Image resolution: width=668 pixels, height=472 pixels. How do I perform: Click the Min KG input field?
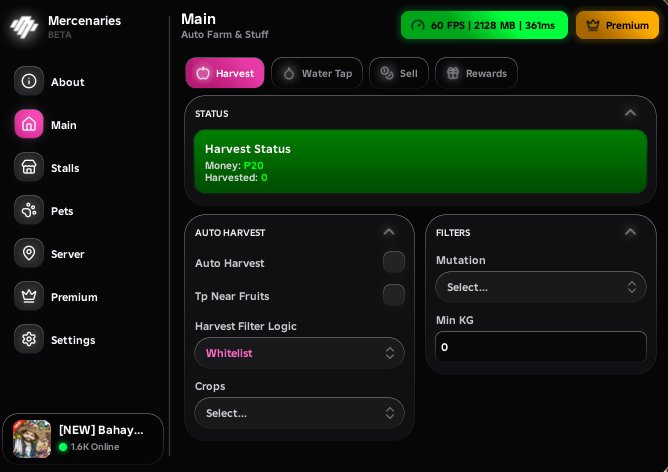coord(541,347)
